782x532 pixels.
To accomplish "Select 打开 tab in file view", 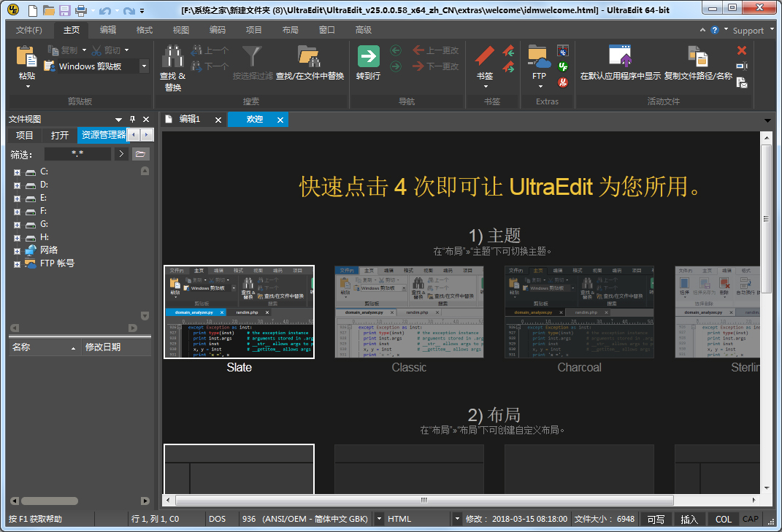I will [x=60, y=135].
